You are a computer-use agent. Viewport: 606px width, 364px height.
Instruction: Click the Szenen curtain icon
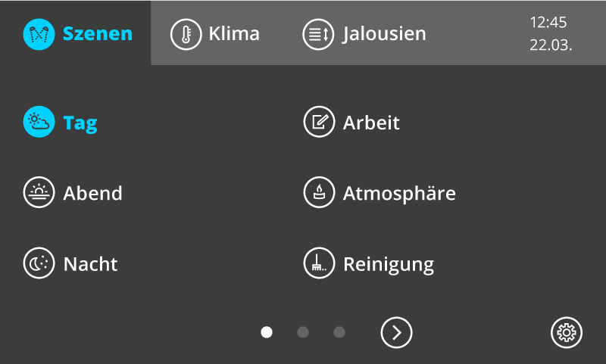coord(39,34)
